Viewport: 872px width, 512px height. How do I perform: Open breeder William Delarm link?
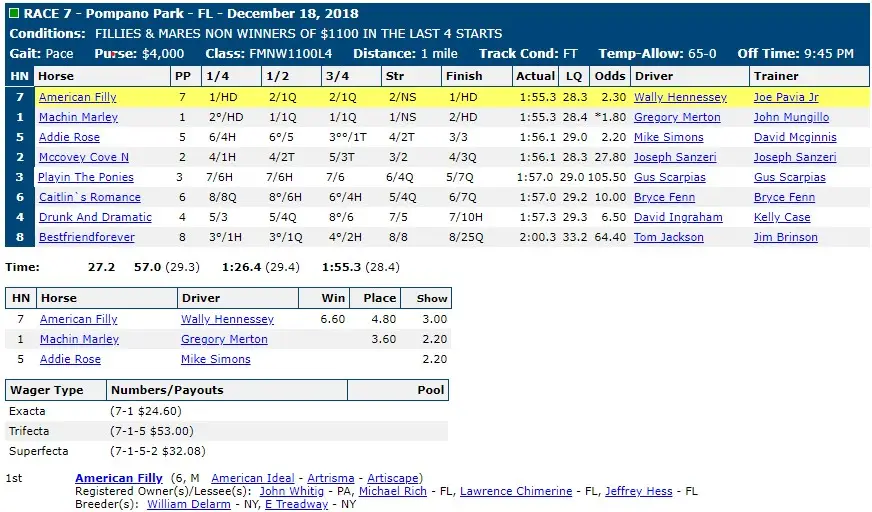[189, 504]
